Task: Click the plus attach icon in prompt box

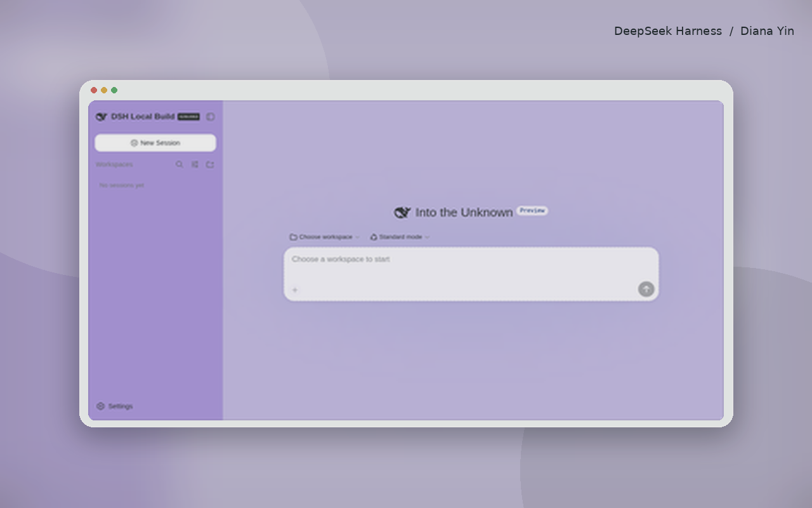Action: click(x=295, y=290)
